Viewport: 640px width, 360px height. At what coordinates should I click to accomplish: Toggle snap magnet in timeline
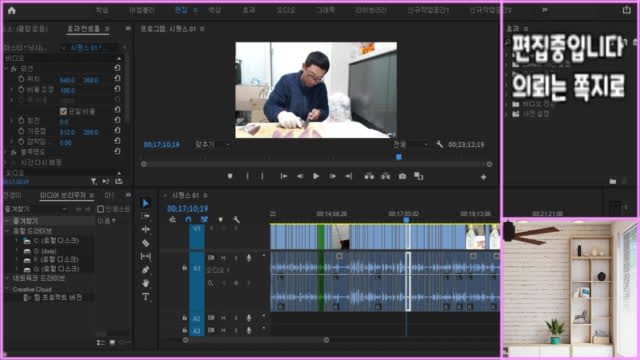[x=188, y=220]
